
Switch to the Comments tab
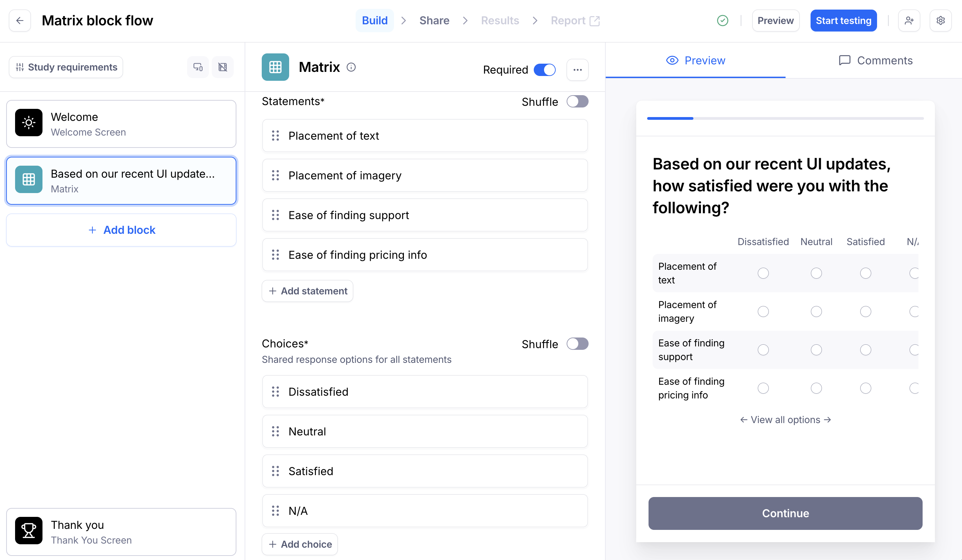pos(875,61)
